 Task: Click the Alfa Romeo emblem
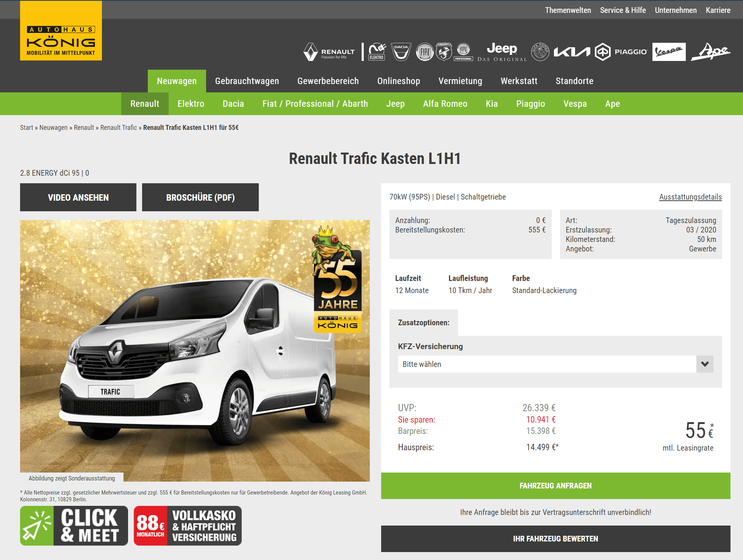click(540, 52)
